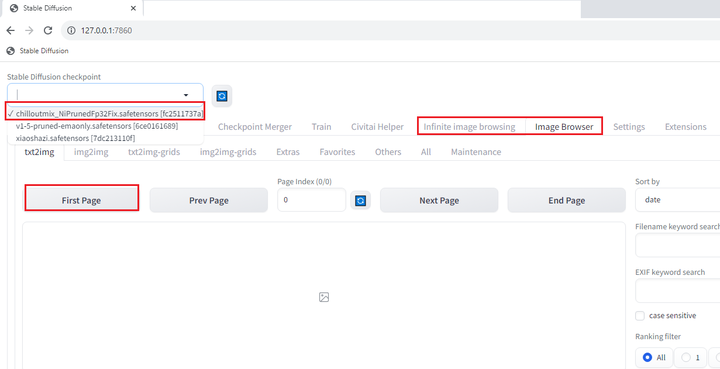Screen dimensions: 720x369
Task: Jump to the End Page
Action: point(567,200)
